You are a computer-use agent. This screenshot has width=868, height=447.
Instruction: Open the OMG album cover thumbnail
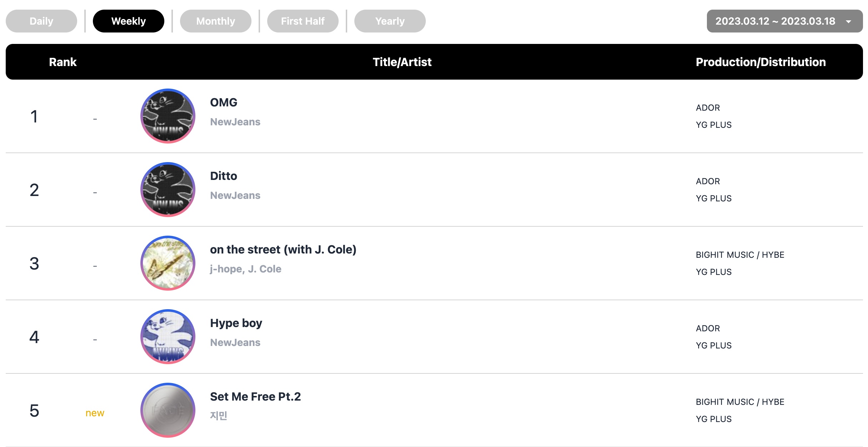coord(168,116)
